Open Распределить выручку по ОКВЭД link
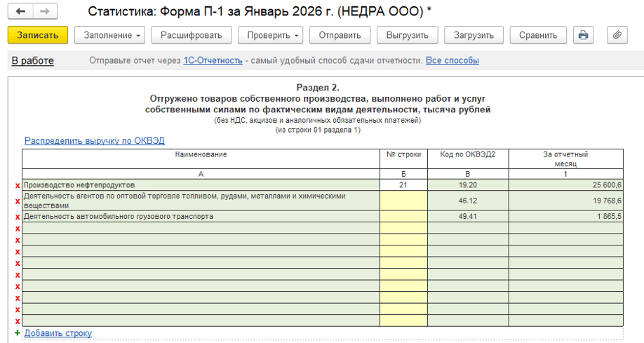The image size is (644, 343). coord(94,141)
